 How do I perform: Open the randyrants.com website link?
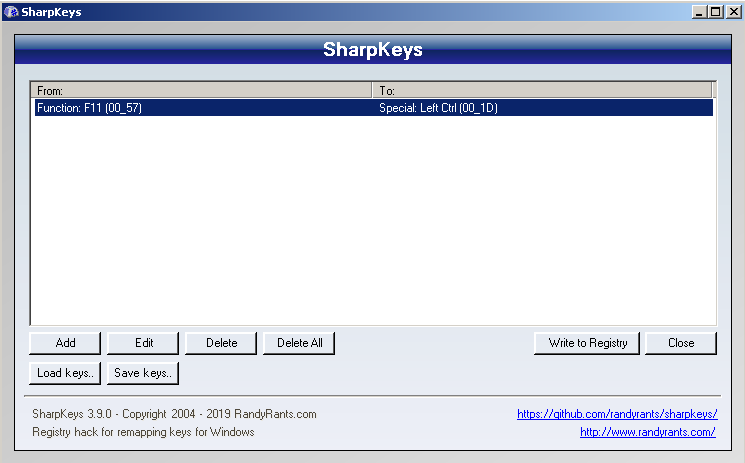point(648,432)
